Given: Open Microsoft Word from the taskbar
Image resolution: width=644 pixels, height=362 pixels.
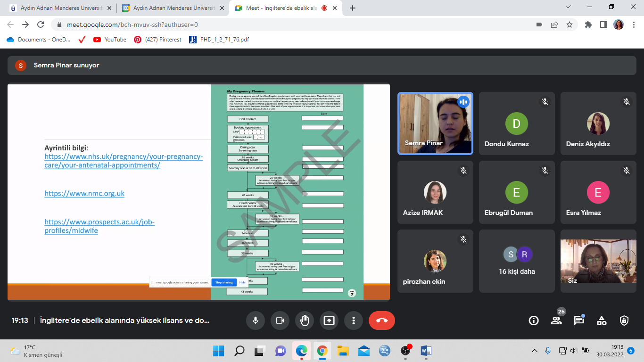Looking at the screenshot, I should 426,351.
